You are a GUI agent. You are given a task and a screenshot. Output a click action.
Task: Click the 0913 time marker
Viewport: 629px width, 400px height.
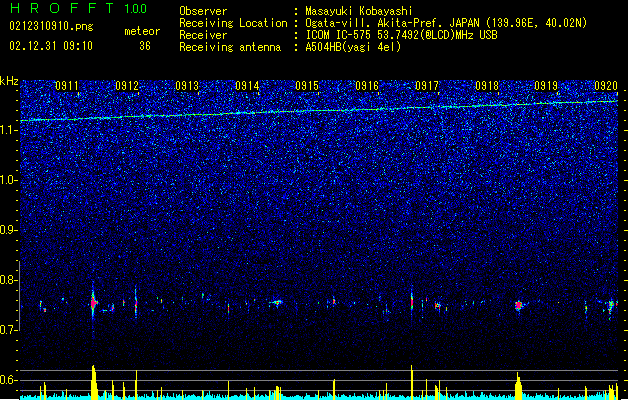pyautogui.click(x=187, y=86)
